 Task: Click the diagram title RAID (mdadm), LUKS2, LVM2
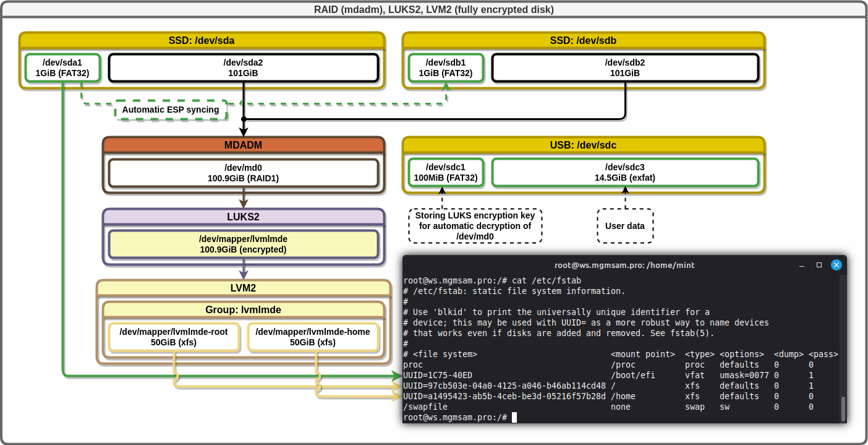(433, 9)
